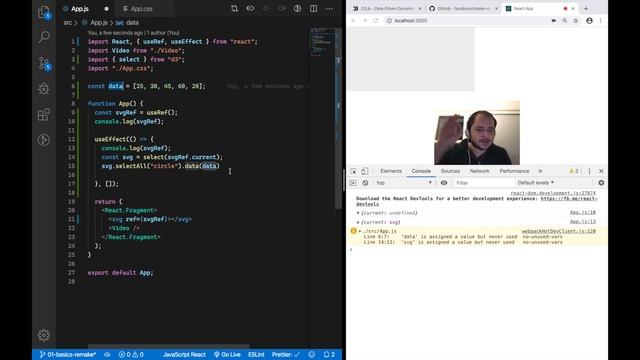
Task: Expand the {current: svg} console object
Action: 358,222
